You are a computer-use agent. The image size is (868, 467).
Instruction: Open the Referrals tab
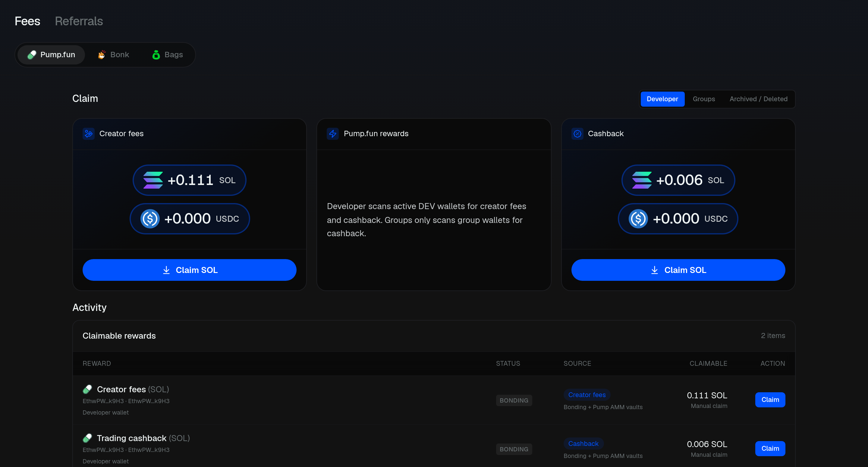[79, 21]
